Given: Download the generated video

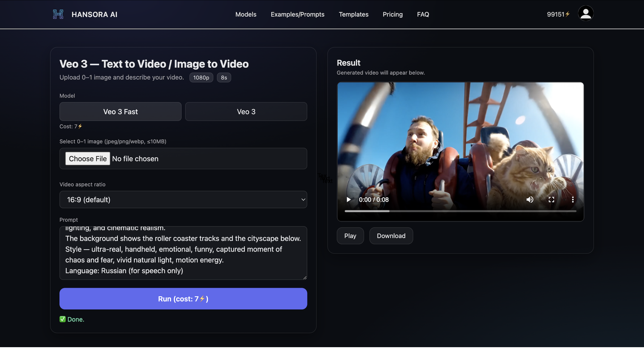Looking at the screenshot, I should click(x=391, y=236).
